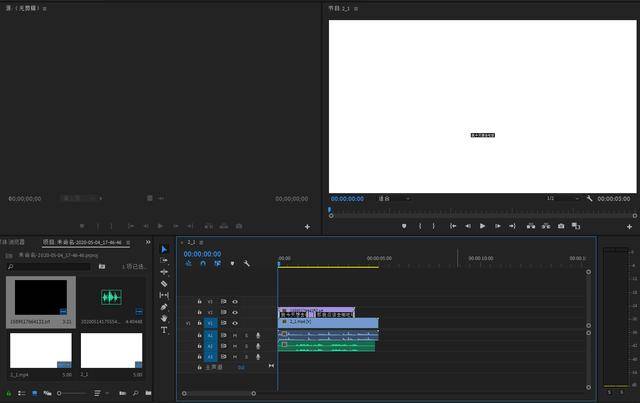Toggle V2 track output eye
The height and width of the screenshot is (403, 640).
coord(235,312)
